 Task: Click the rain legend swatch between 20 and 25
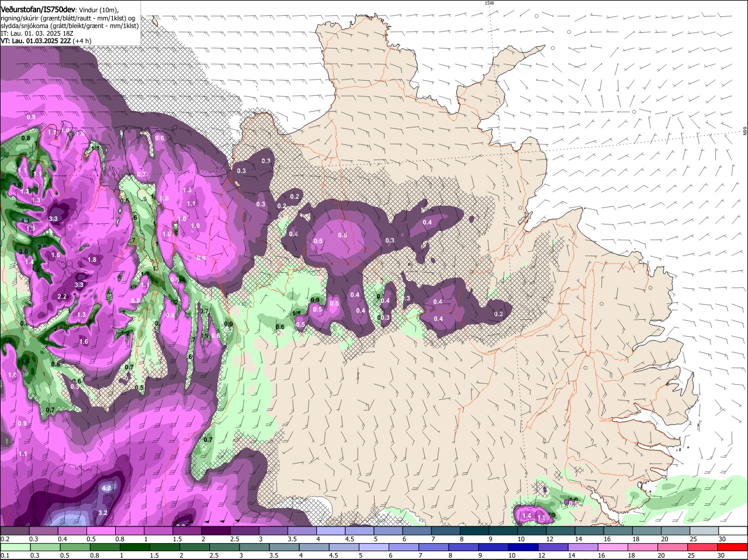click(673, 547)
